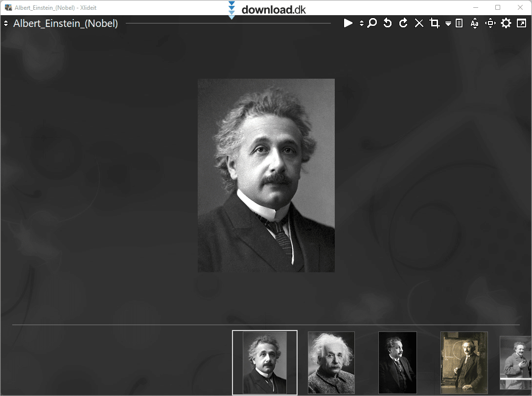
Task: Click the Albert_Einstein_(Nobel) title text
Action: tap(66, 23)
